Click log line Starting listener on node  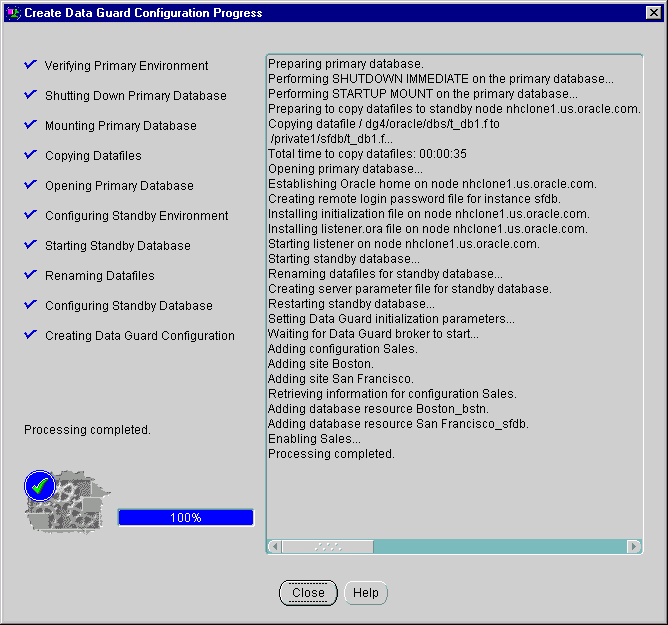[403, 244]
